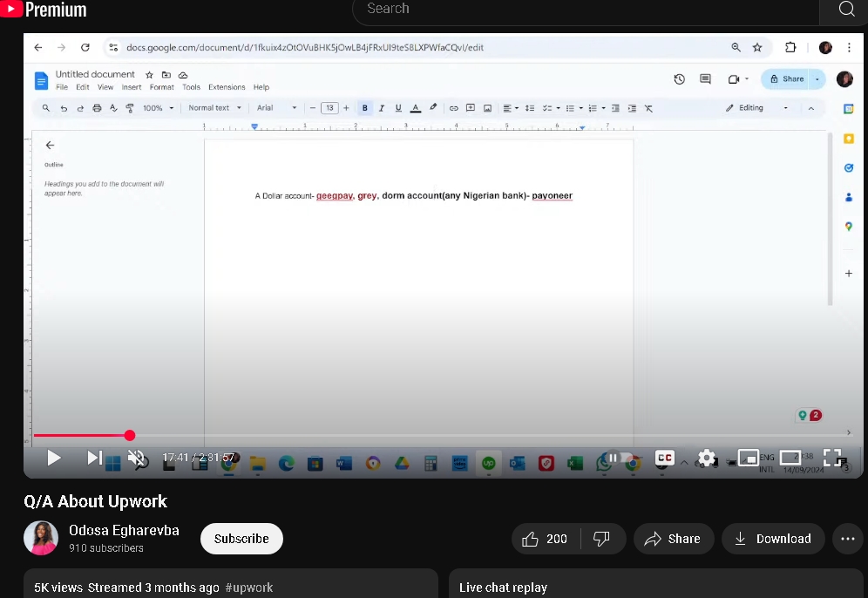The height and width of the screenshot is (598, 868).
Task: Open the Docs Share button
Action: (x=787, y=79)
